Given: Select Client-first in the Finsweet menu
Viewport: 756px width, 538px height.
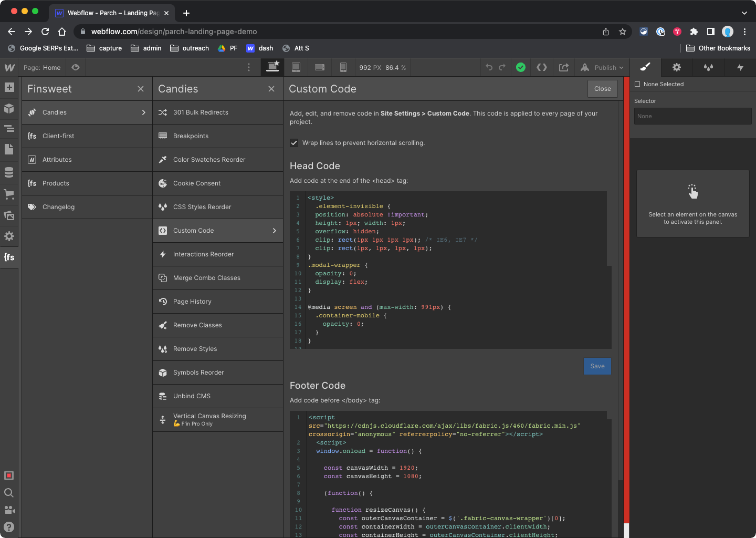Looking at the screenshot, I should (x=87, y=136).
